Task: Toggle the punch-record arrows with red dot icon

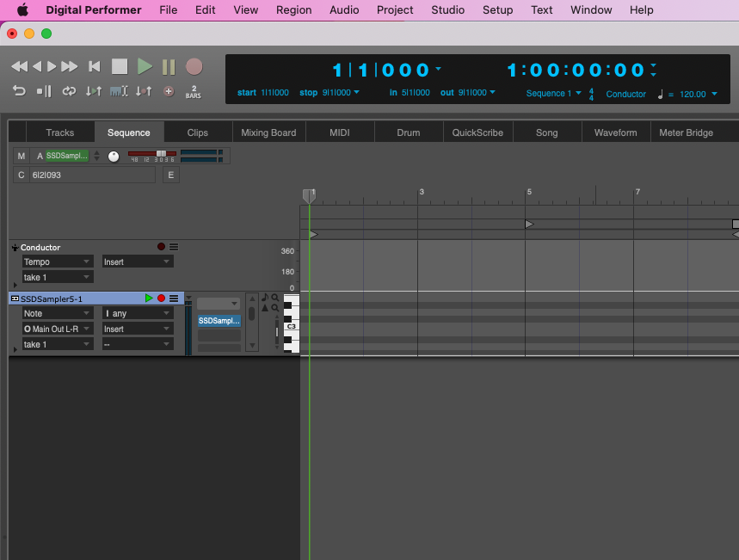Action: (144, 91)
